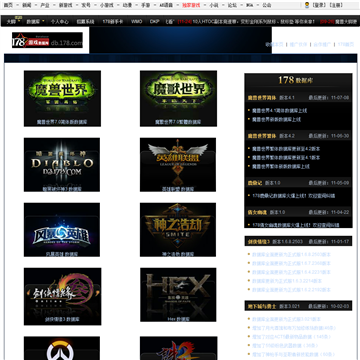Open the Overwatch logo tile
The width and height of the screenshot is (360, 360).
(x=62, y=348)
